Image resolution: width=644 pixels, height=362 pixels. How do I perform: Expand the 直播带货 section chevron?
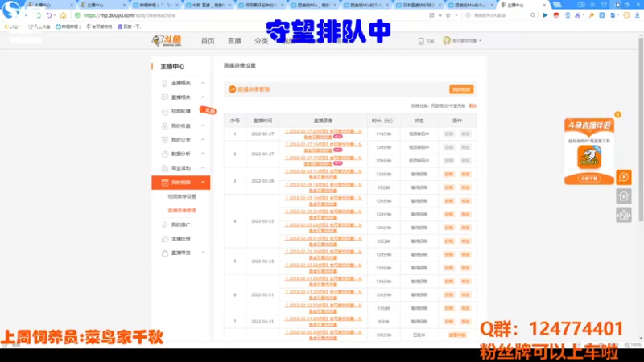click(x=203, y=253)
